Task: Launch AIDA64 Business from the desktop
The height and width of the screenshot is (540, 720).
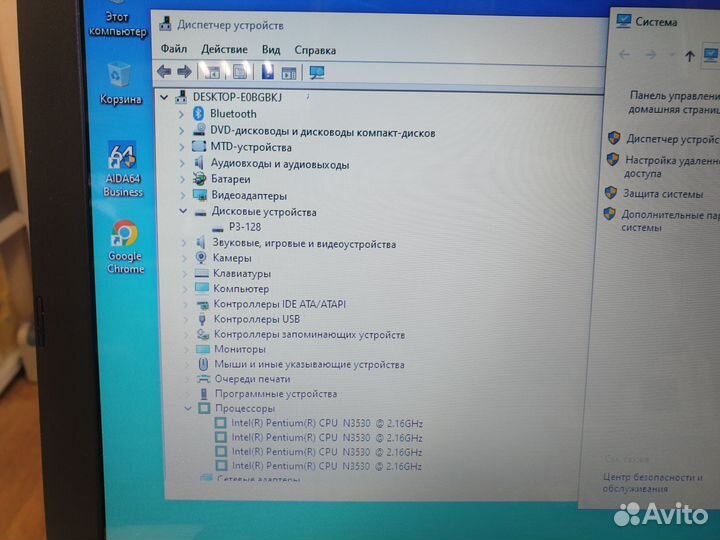Action: pos(123,170)
